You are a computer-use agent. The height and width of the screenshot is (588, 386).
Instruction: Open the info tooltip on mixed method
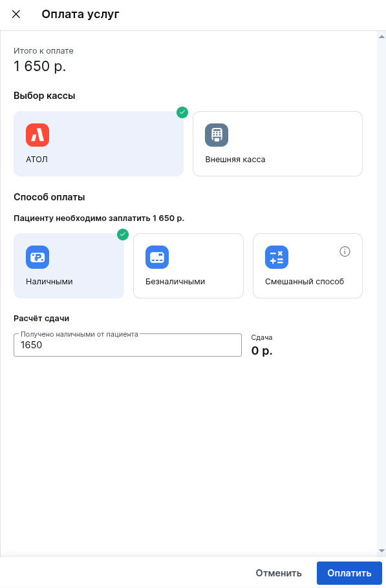pos(345,251)
